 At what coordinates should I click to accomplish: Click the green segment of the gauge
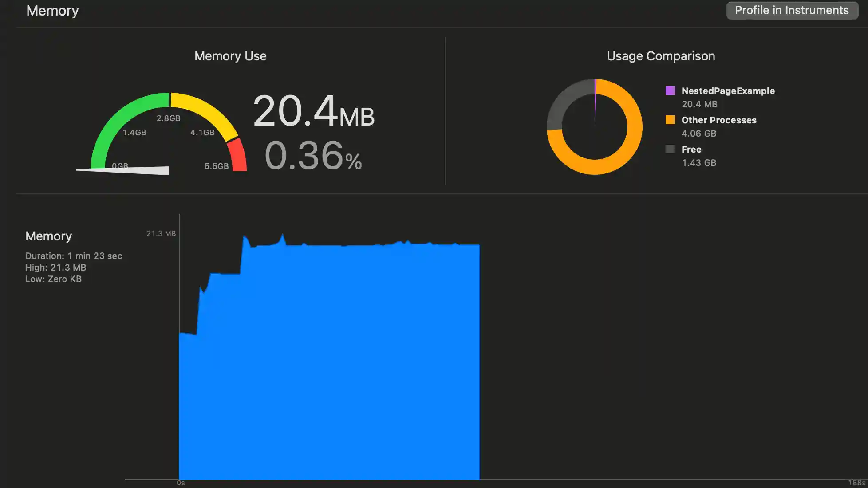116,119
